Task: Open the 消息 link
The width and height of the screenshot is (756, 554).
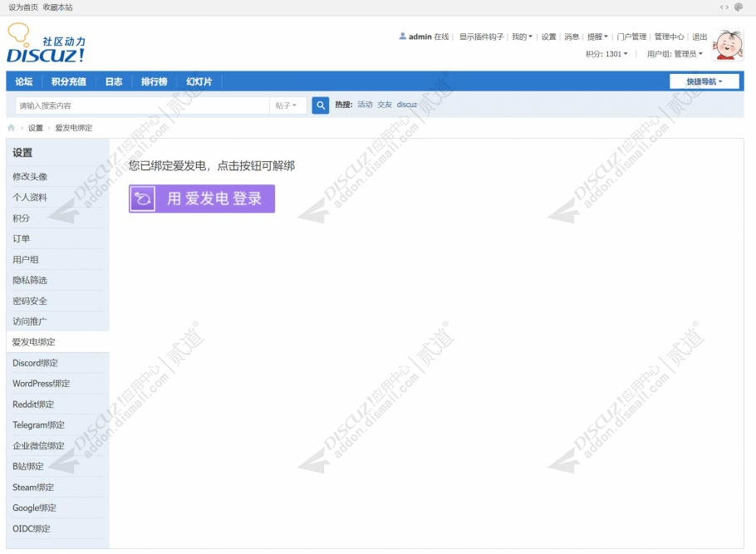Action: 572,37
